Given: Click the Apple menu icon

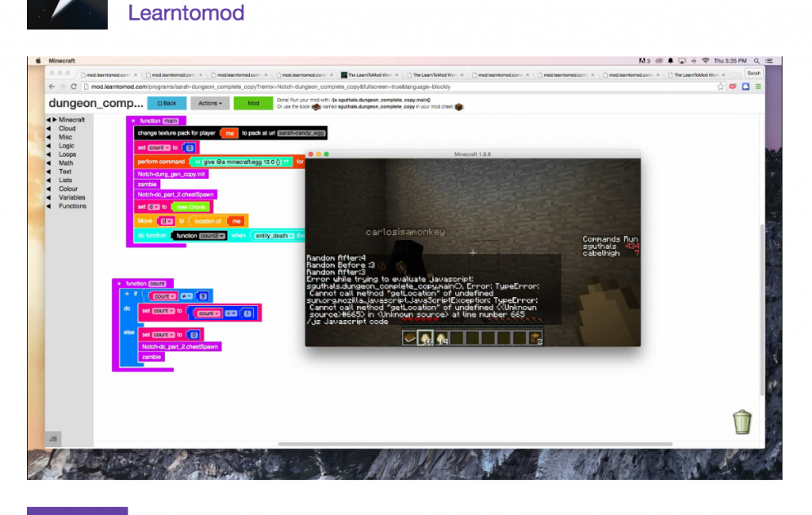Looking at the screenshot, I should coord(36,61).
